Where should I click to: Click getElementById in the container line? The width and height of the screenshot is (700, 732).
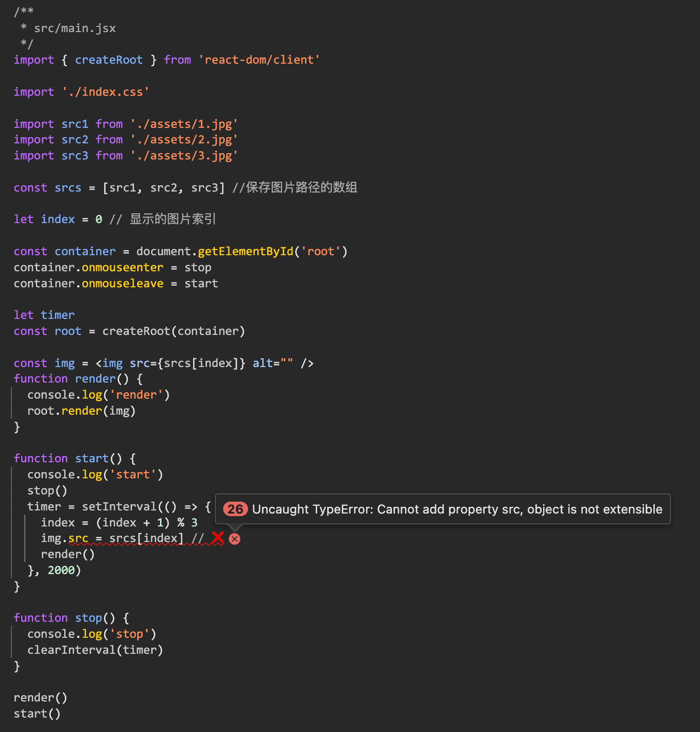click(x=245, y=252)
